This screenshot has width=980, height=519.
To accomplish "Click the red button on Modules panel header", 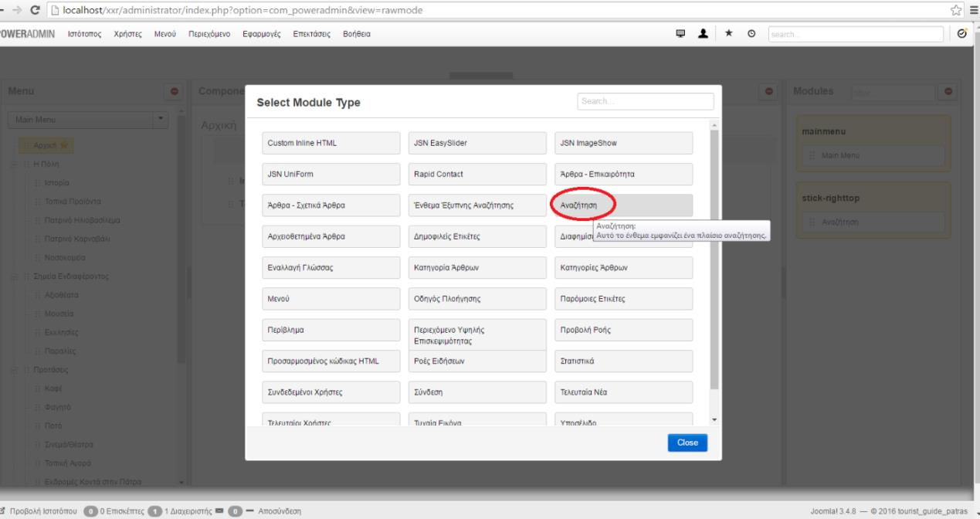I will click(949, 92).
